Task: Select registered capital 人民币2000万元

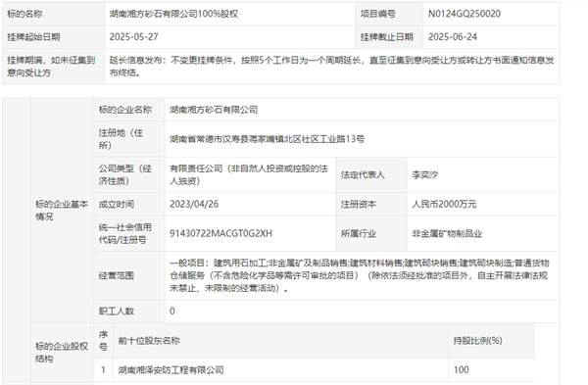Action: (x=444, y=205)
